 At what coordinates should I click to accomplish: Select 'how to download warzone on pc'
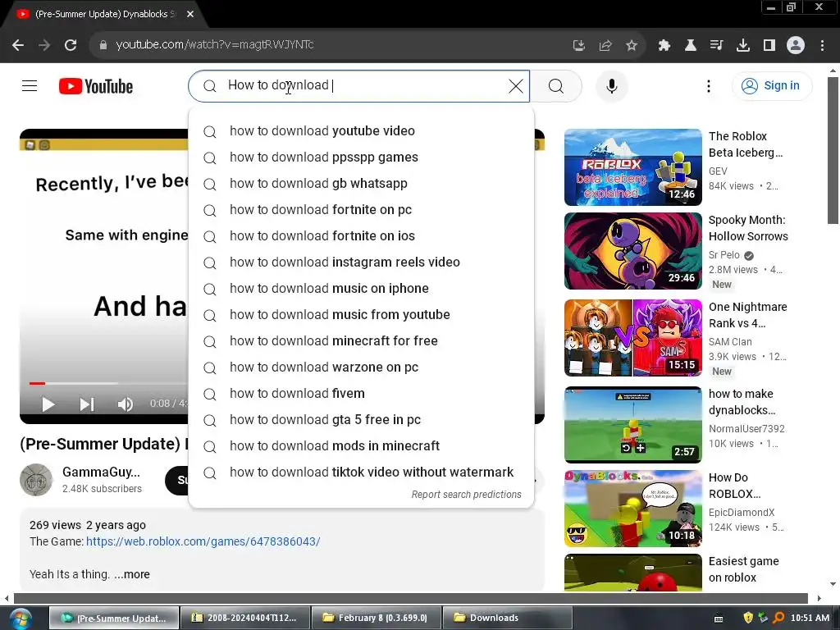(361, 367)
